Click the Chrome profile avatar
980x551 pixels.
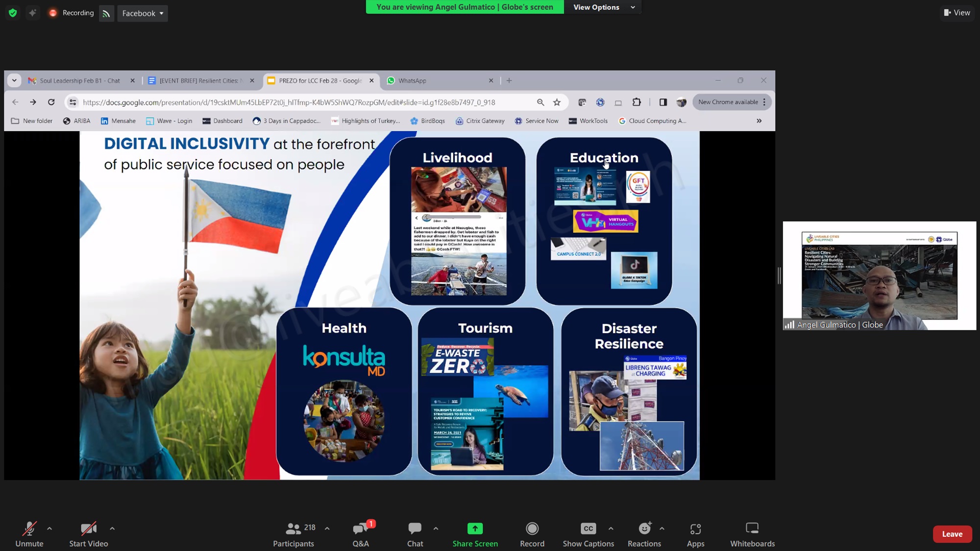click(x=681, y=102)
